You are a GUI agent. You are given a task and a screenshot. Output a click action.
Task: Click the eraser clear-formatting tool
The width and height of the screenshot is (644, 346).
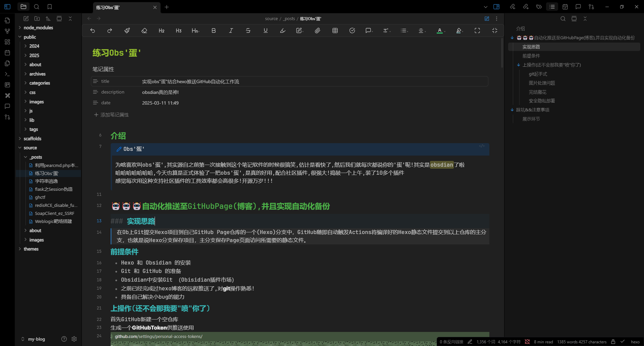144,31
